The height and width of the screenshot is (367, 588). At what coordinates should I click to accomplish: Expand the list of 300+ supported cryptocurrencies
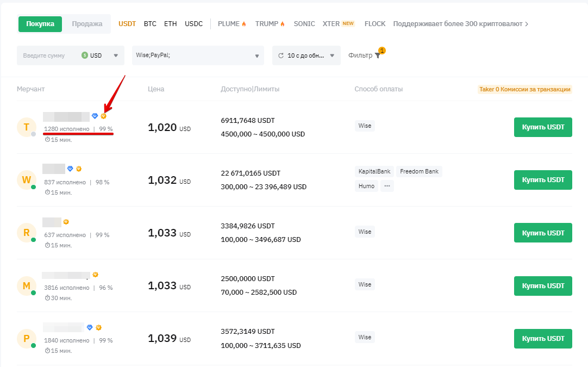[461, 23]
